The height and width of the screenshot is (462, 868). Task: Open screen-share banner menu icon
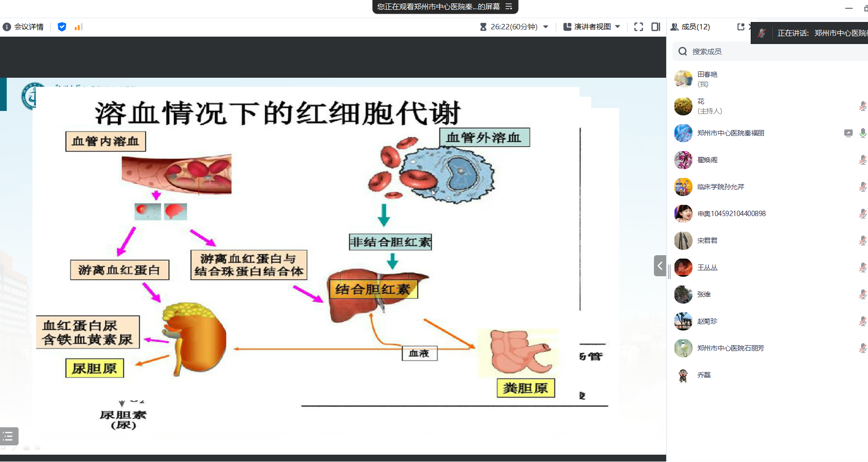(x=509, y=7)
